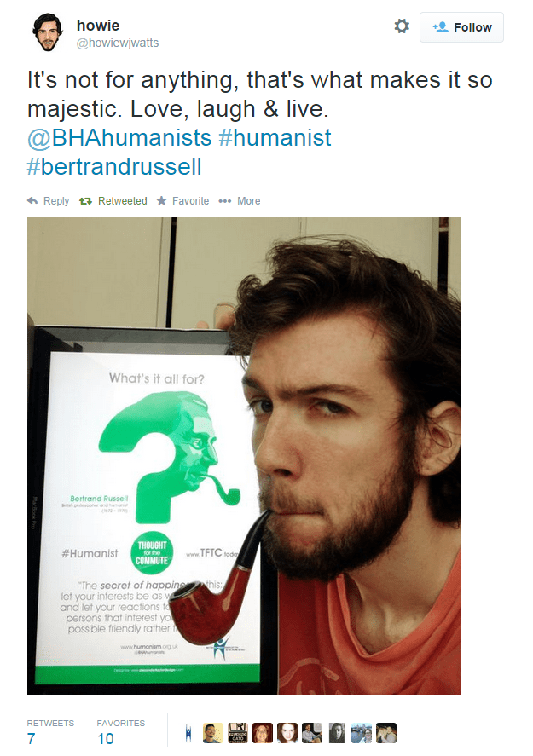Open the black-and-white portrait avatar
This screenshot has height=756, width=533.
click(337, 733)
